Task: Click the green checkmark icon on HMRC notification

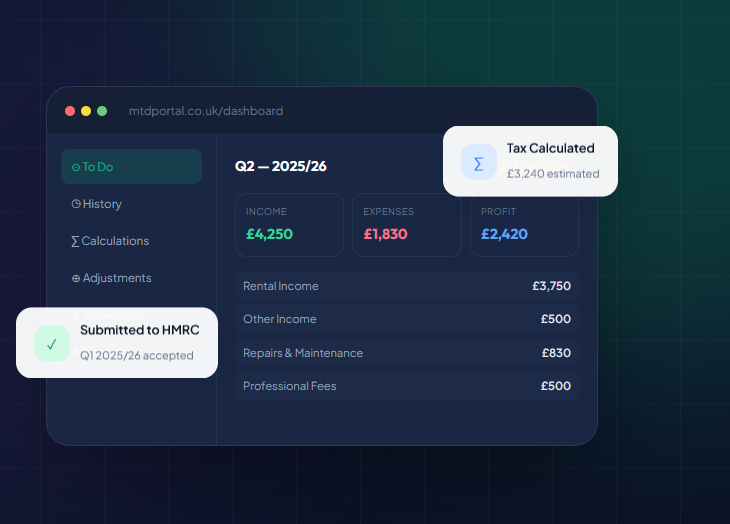Action: 52,343
